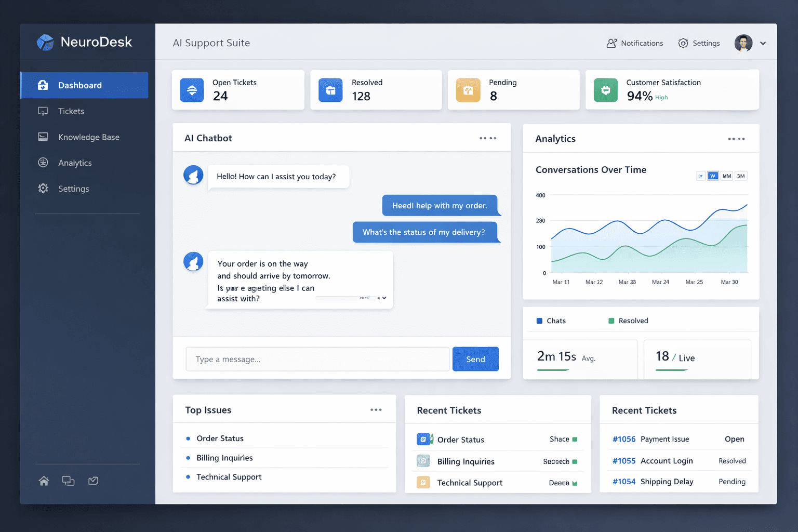
Task: Toggle the Chats legend entry
Action: (551, 321)
